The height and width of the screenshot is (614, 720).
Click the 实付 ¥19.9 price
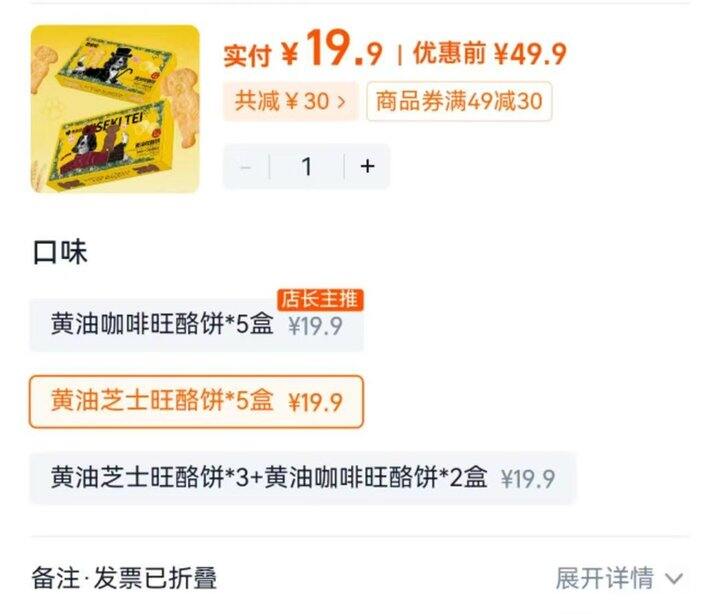303,50
